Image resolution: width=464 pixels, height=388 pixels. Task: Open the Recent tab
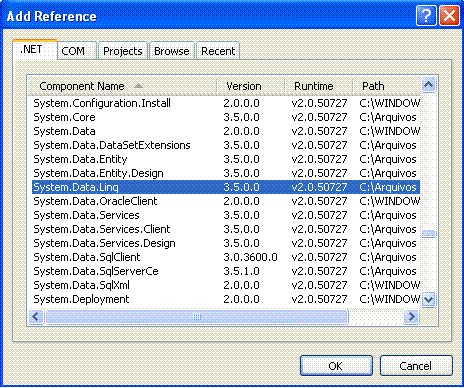pyautogui.click(x=218, y=51)
